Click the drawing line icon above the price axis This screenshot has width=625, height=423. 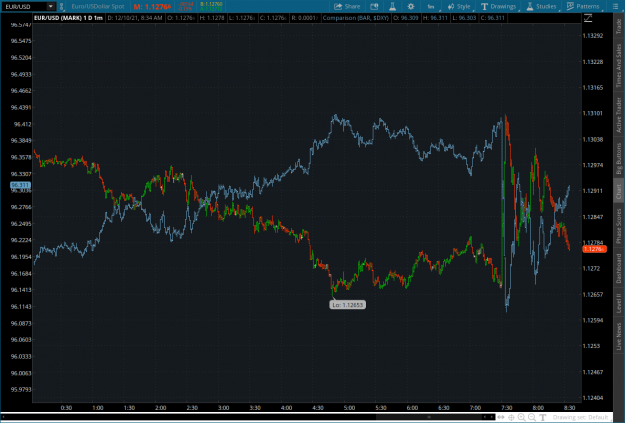pos(588,18)
